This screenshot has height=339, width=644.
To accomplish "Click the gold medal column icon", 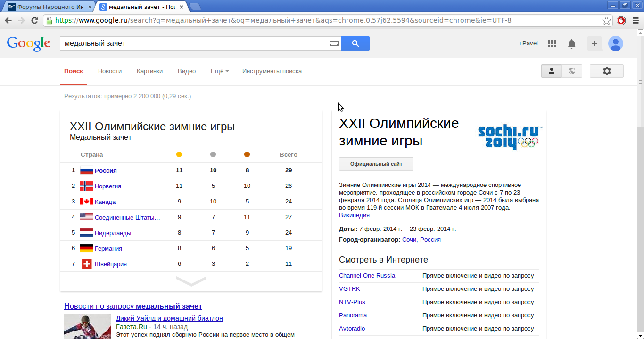I will (x=179, y=154).
